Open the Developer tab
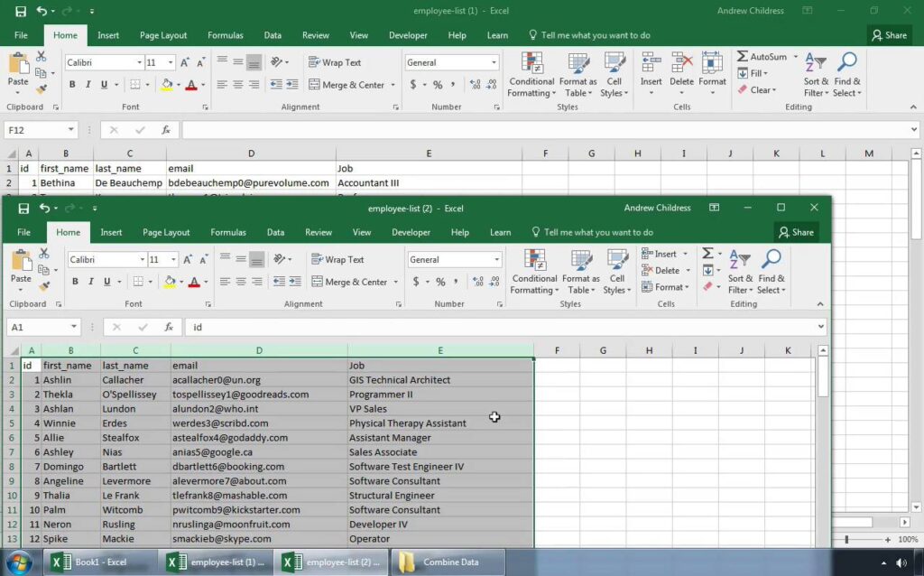Screen dimensions: 924x576 point(412,231)
